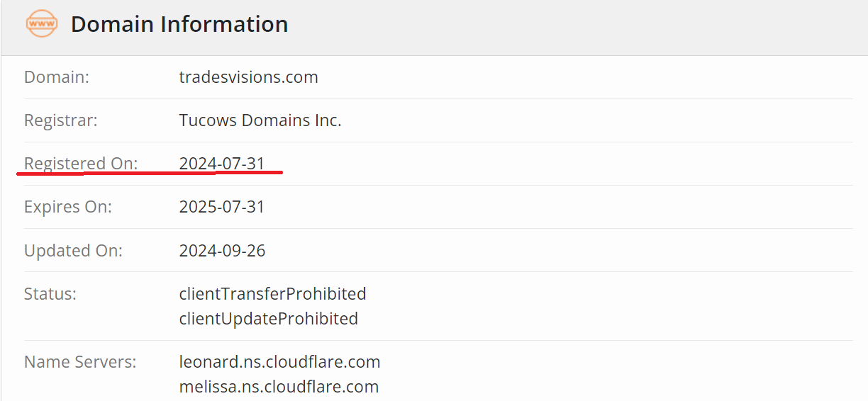The height and width of the screenshot is (401, 868).
Task: Click the red underline below Registered On
Action: click(x=149, y=173)
